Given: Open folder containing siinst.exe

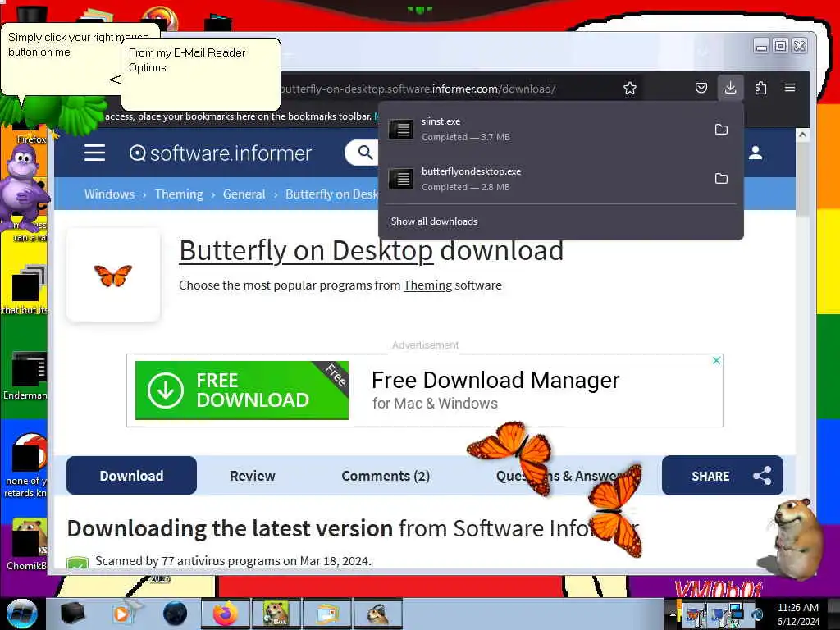Looking at the screenshot, I should point(721,129).
